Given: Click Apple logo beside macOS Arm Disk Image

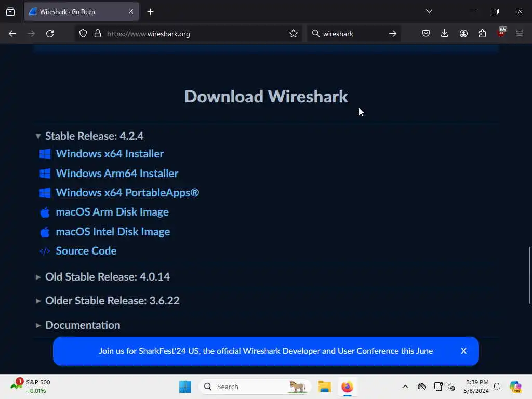Looking at the screenshot, I should click(45, 212).
